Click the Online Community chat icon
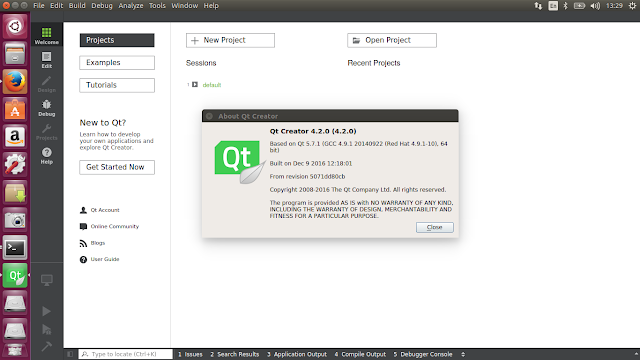Screen dimensions: 640x360 point(83,227)
